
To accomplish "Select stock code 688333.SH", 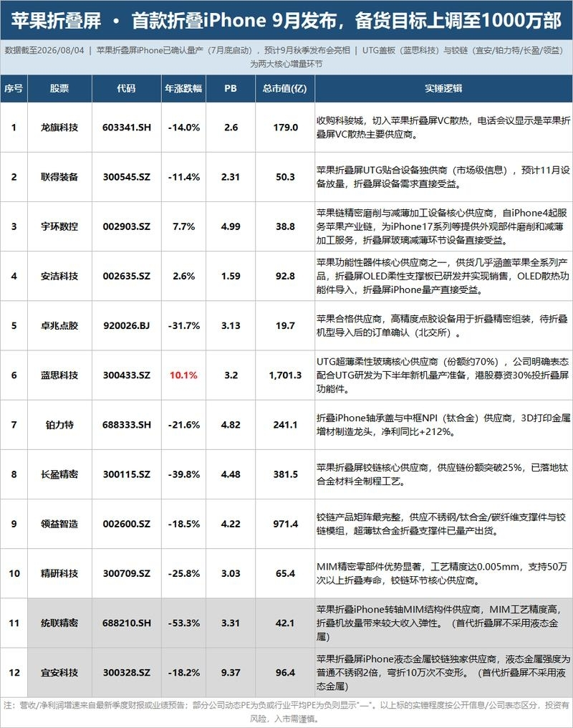I will click(x=127, y=425).
